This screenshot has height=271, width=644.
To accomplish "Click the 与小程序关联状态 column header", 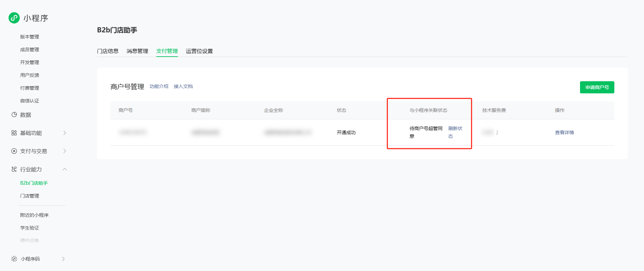I will click(428, 110).
